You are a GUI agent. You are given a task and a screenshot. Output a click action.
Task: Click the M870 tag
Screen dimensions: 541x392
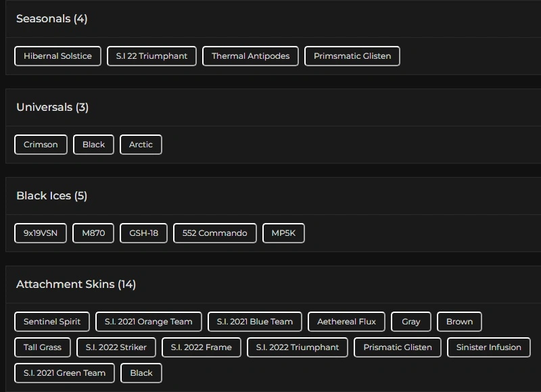click(x=93, y=233)
